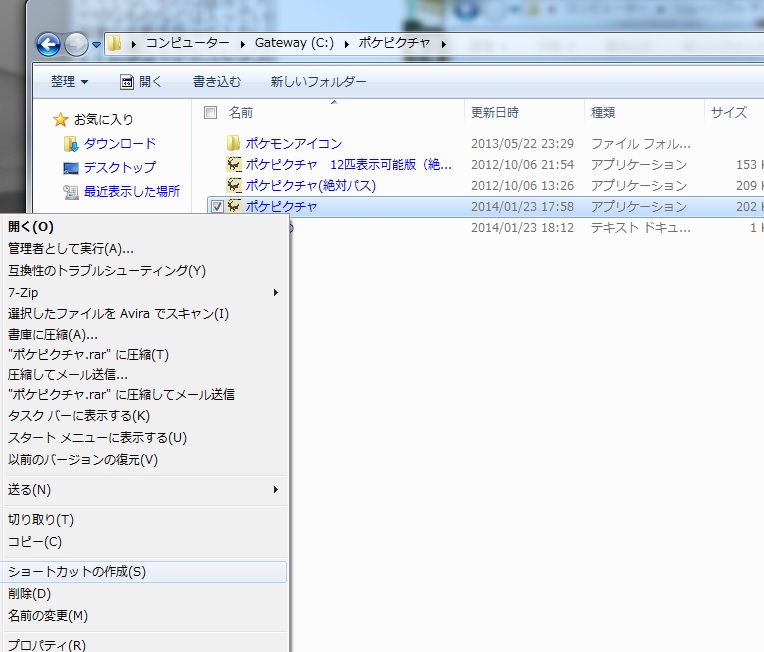Open 最近表示した場所 in favorites

[x=132, y=192]
